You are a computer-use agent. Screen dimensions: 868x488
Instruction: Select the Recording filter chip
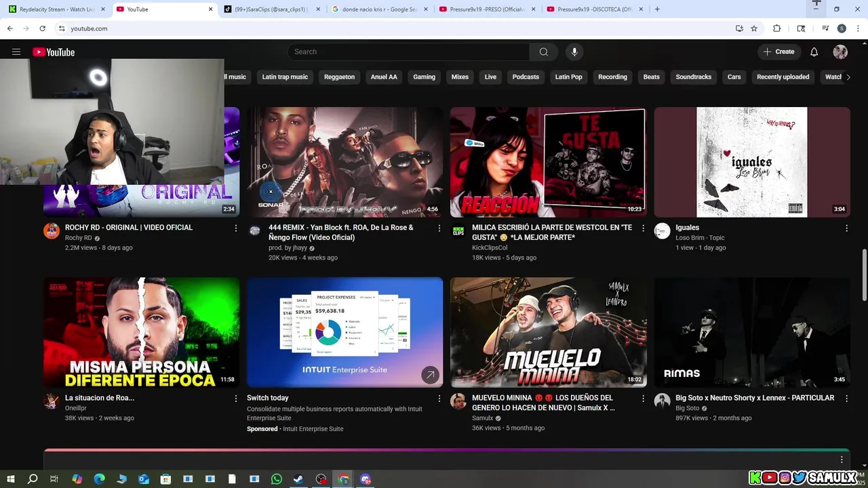612,77
